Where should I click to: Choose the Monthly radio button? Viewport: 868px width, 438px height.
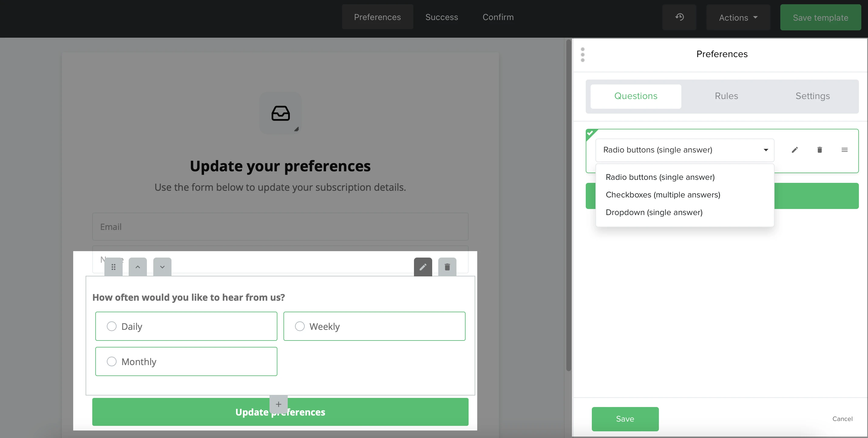pyautogui.click(x=111, y=361)
